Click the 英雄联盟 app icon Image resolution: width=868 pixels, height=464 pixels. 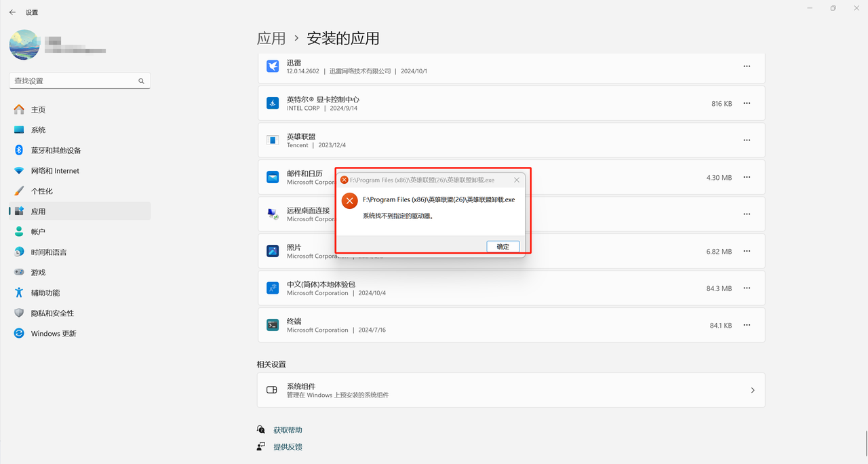click(x=273, y=140)
